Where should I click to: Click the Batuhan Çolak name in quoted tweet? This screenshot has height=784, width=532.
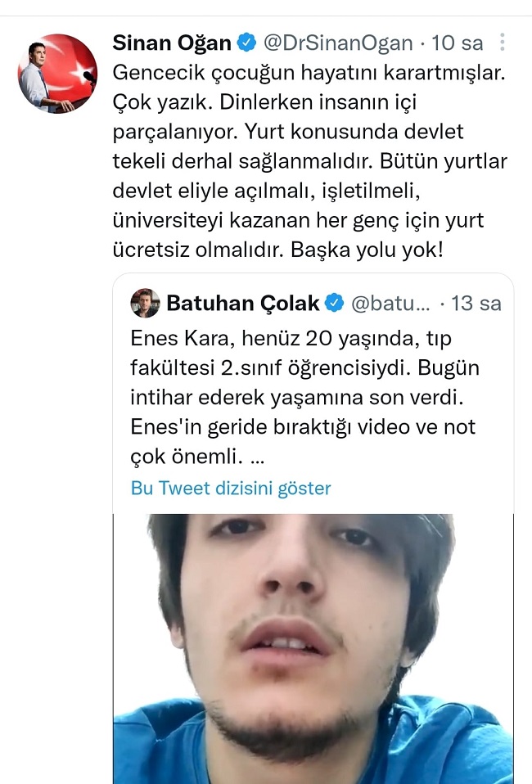[x=242, y=304]
